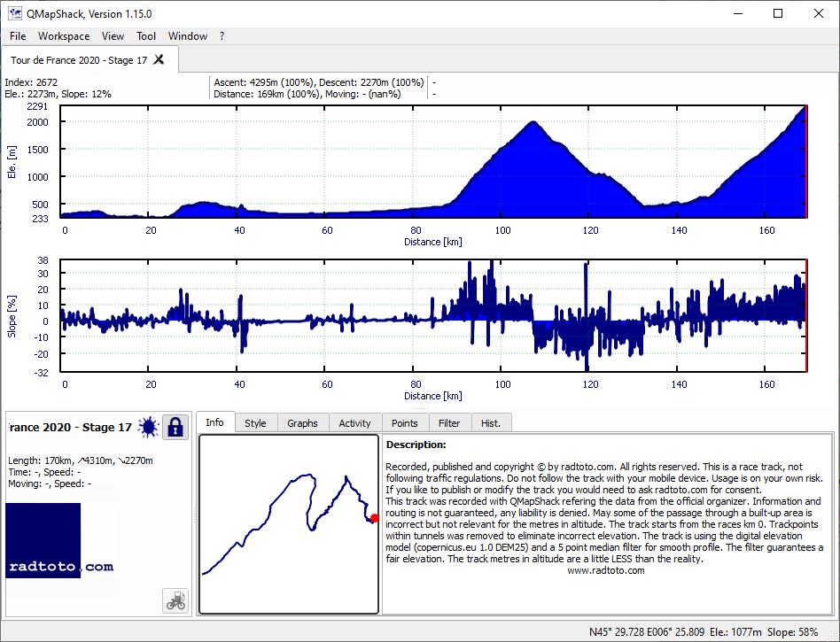Click the elevation profile peak near 107 km
Viewport: 840px width, 642px height.
533,122
